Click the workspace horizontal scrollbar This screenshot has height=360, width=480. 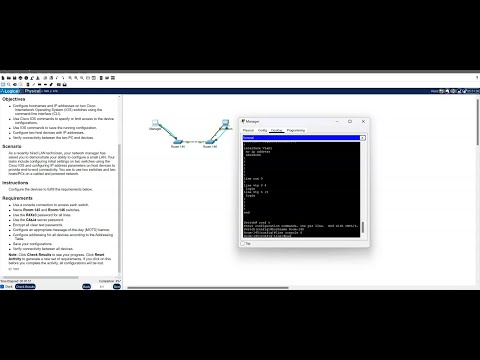(x=208, y=288)
